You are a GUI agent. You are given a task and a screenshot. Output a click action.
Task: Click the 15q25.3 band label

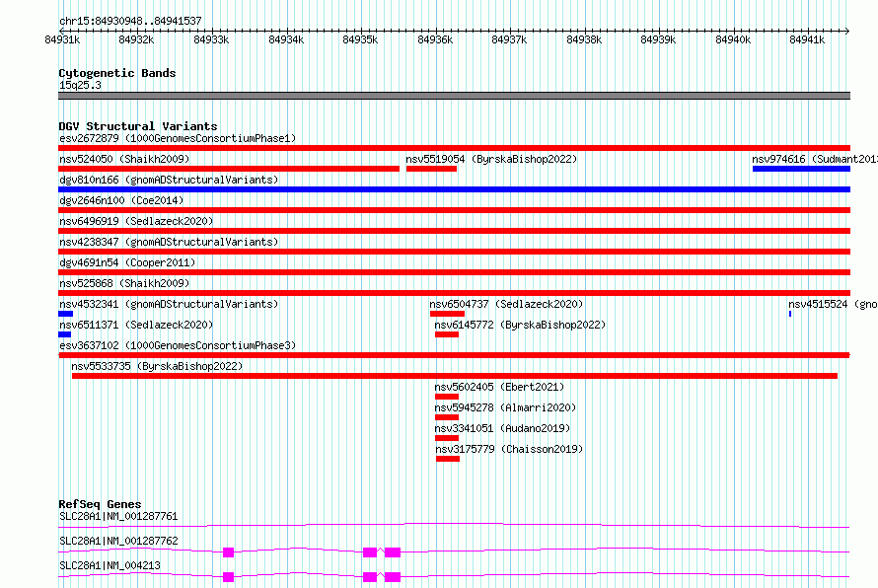80,85
